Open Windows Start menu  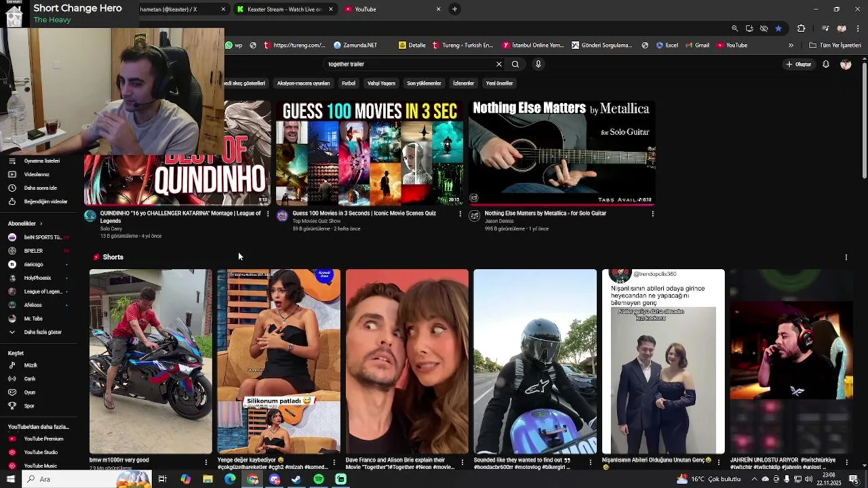pos(11,479)
